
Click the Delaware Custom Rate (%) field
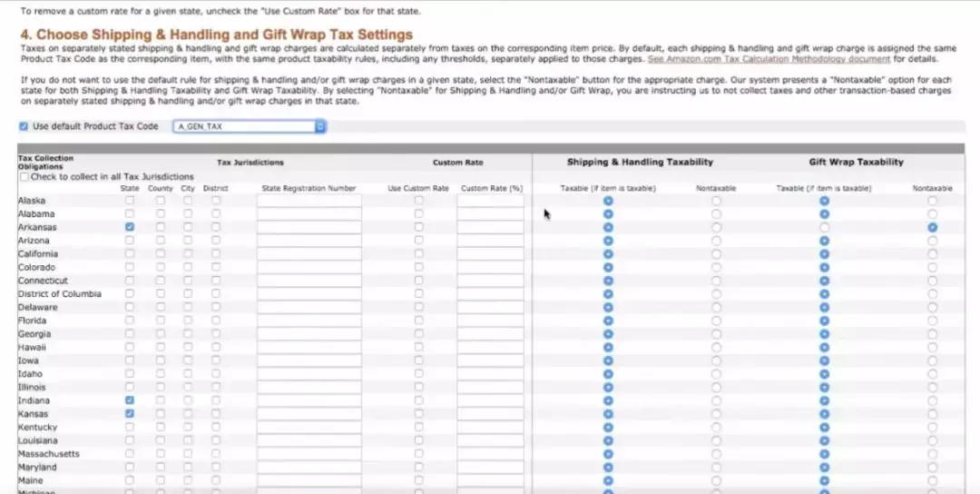click(x=490, y=307)
